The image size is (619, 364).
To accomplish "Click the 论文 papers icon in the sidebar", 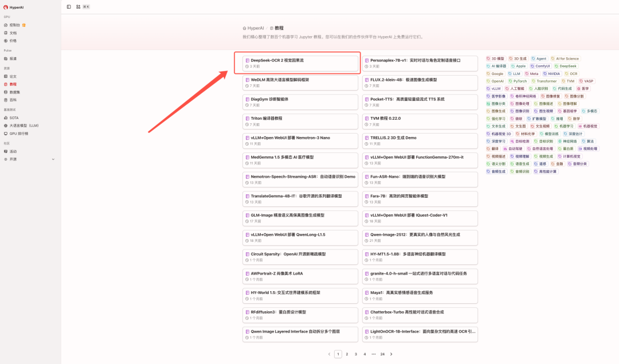I will coord(6,76).
